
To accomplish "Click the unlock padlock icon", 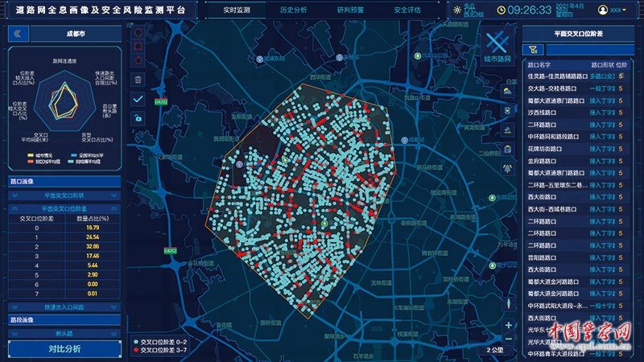I will click(x=138, y=118).
